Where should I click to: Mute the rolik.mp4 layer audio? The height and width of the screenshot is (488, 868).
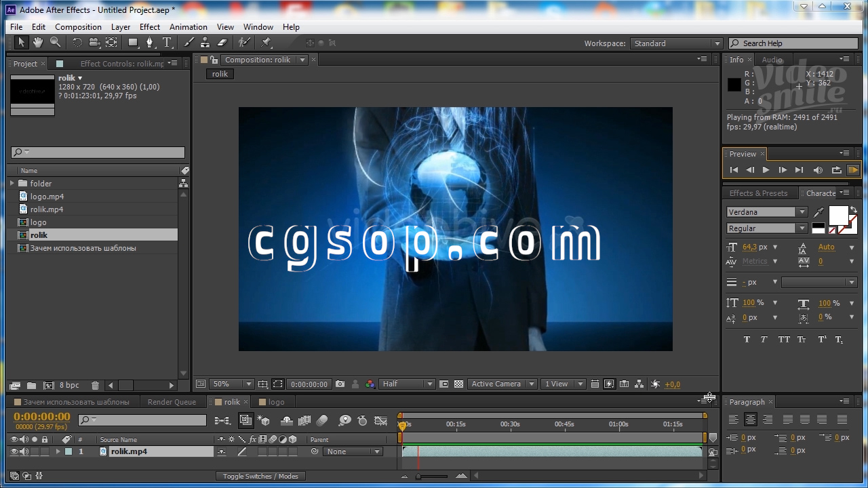click(x=24, y=451)
